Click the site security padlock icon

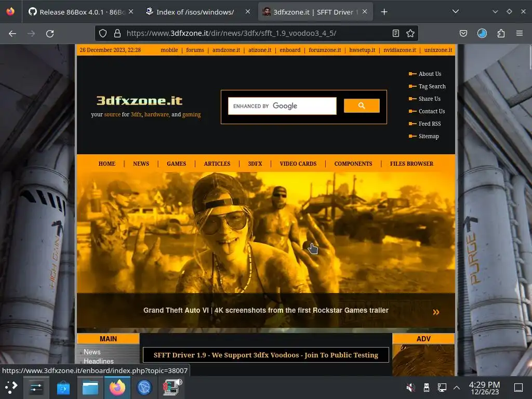117,33
